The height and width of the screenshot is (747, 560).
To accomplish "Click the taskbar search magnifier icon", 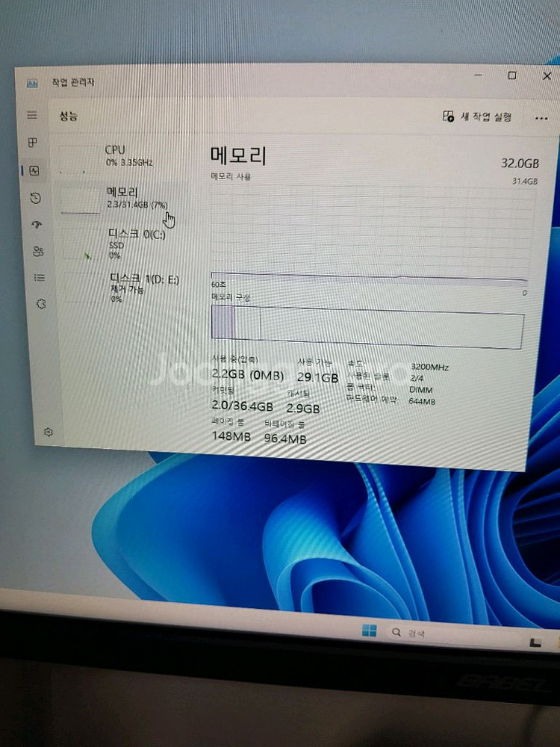I will tap(396, 632).
